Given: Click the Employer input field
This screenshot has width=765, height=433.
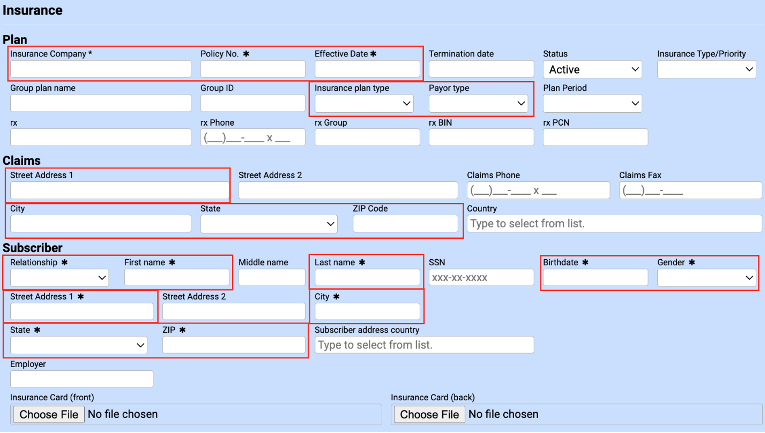Looking at the screenshot, I should [x=82, y=379].
